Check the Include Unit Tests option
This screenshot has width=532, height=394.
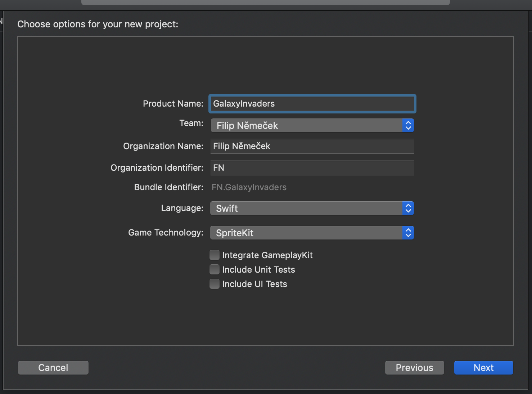tap(215, 269)
